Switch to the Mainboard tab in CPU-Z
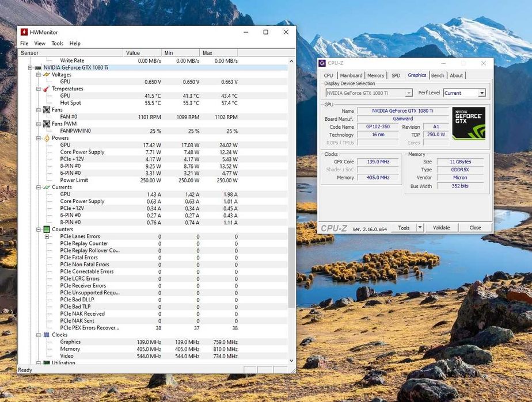Image resolution: width=532 pixels, height=402 pixels. coord(351,75)
